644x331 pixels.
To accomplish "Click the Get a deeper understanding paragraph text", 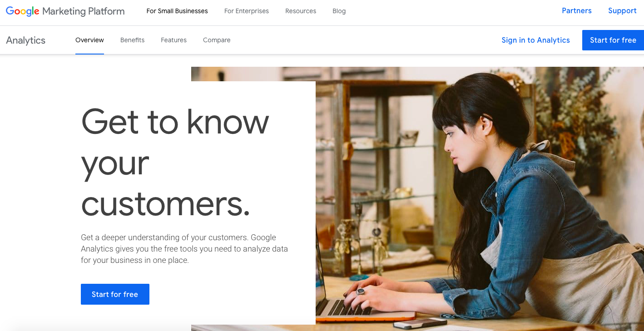I will 184,249.
